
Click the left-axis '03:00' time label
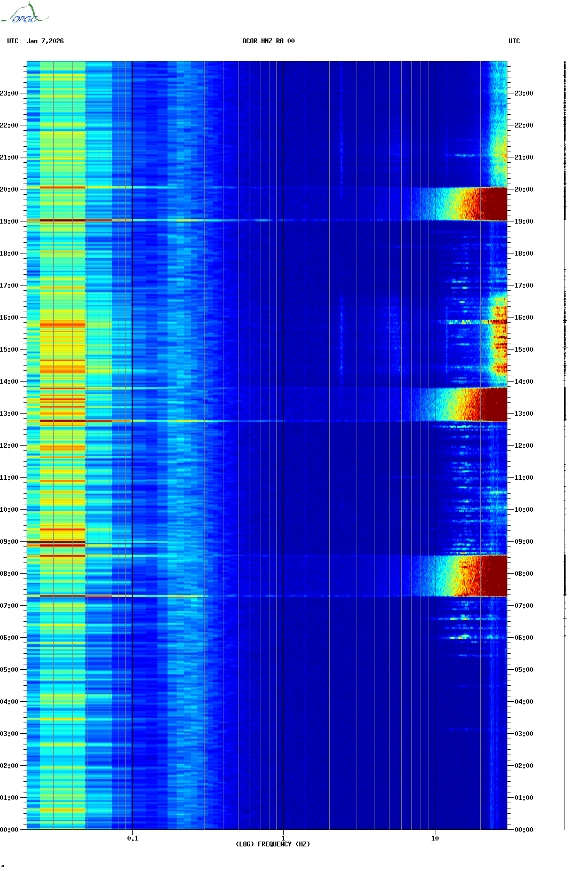point(9,734)
